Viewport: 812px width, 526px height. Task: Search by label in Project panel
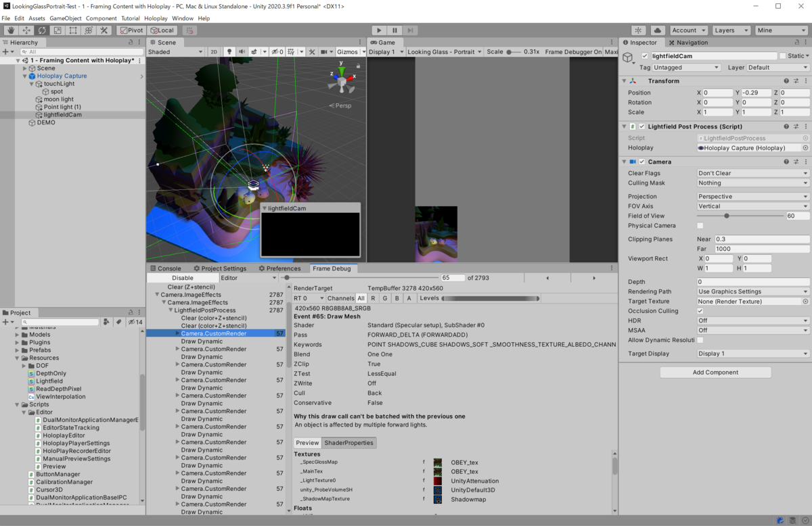(119, 322)
